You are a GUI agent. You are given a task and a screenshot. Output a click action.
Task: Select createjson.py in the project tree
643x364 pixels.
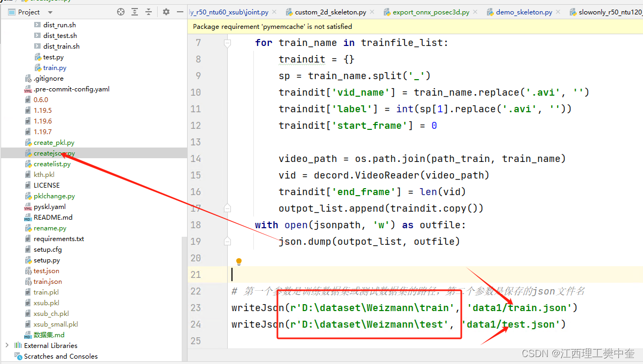pyautogui.click(x=54, y=153)
